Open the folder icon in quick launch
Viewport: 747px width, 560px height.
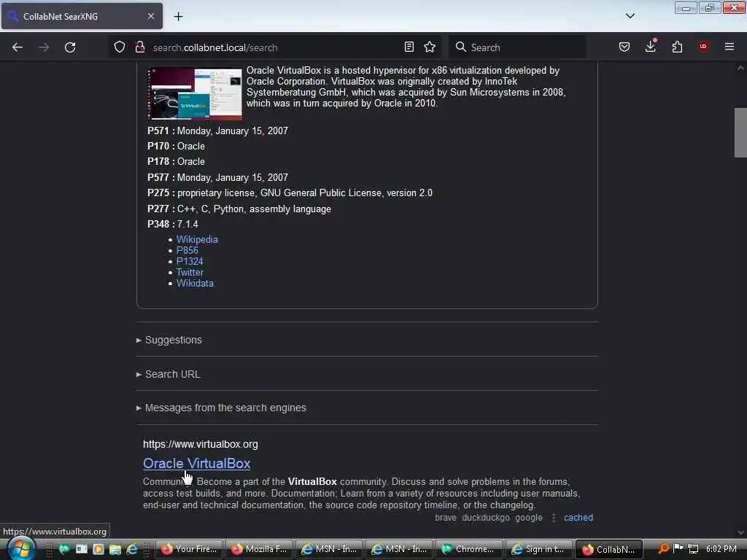(115, 549)
